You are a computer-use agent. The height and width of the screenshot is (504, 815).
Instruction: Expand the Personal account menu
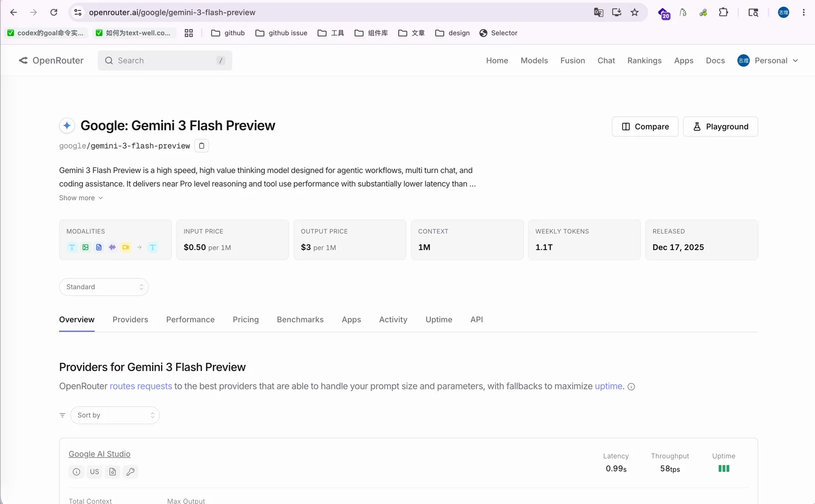click(x=768, y=61)
